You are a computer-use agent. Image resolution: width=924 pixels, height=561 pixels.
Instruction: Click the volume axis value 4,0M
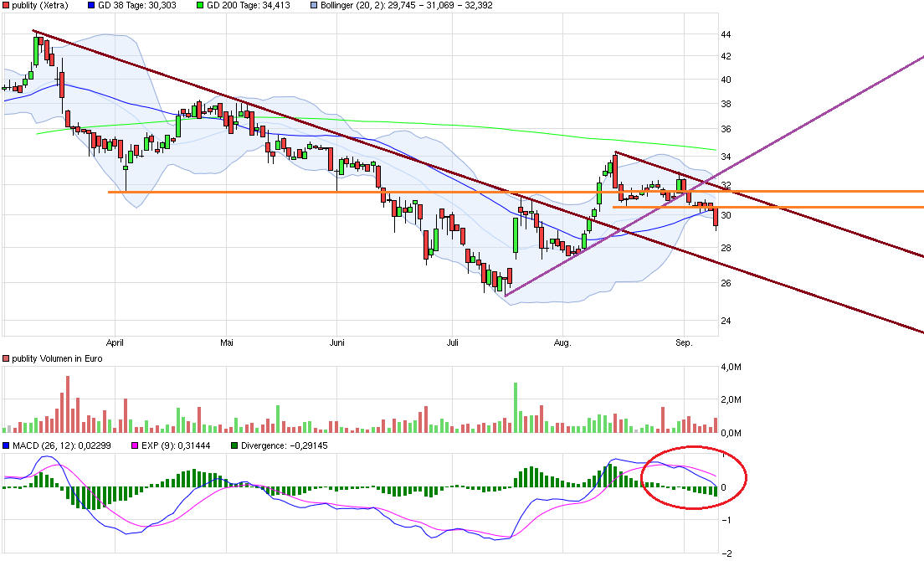[x=731, y=367]
